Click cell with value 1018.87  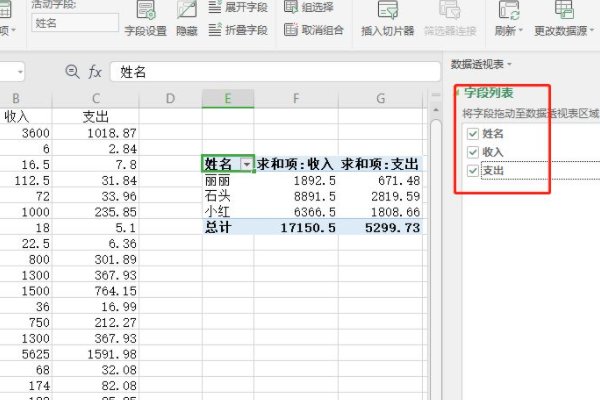[x=96, y=133]
